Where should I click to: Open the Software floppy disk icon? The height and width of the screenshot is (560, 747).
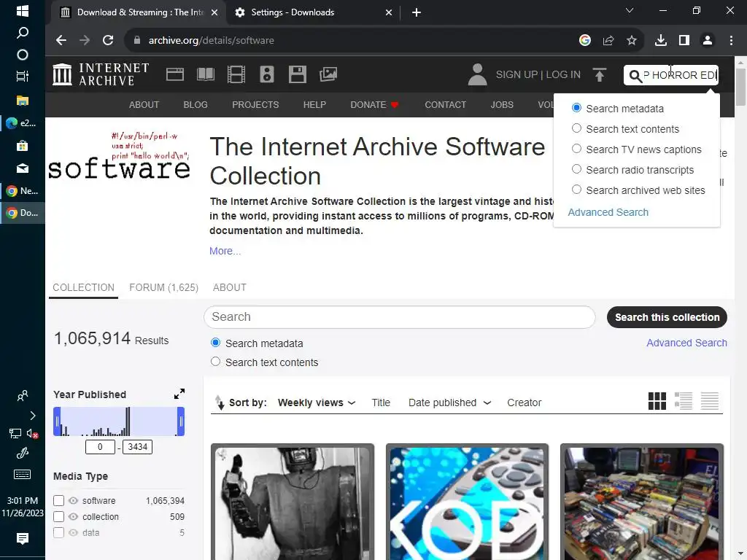[x=298, y=74]
